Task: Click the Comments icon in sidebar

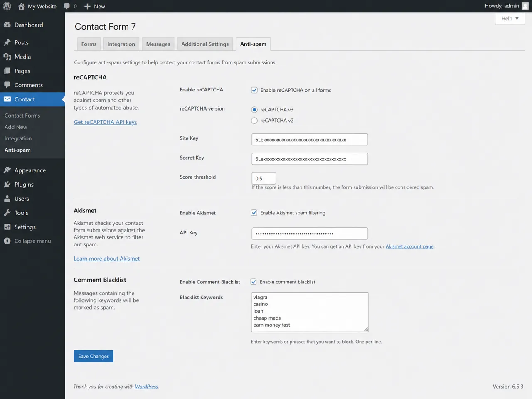Action: click(7, 85)
